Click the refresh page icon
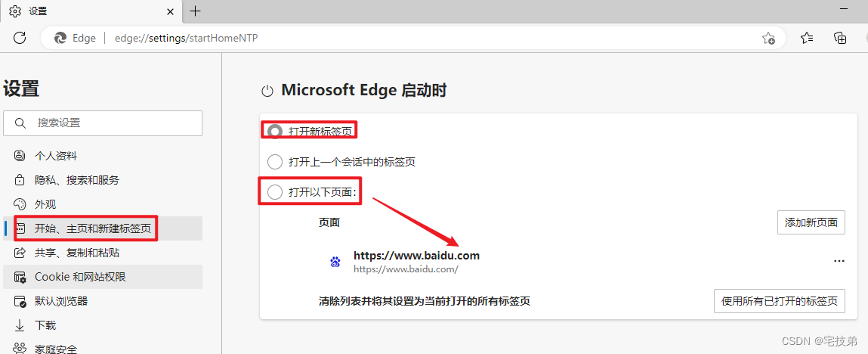Viewport: 868px width, 354px height. 20,39
